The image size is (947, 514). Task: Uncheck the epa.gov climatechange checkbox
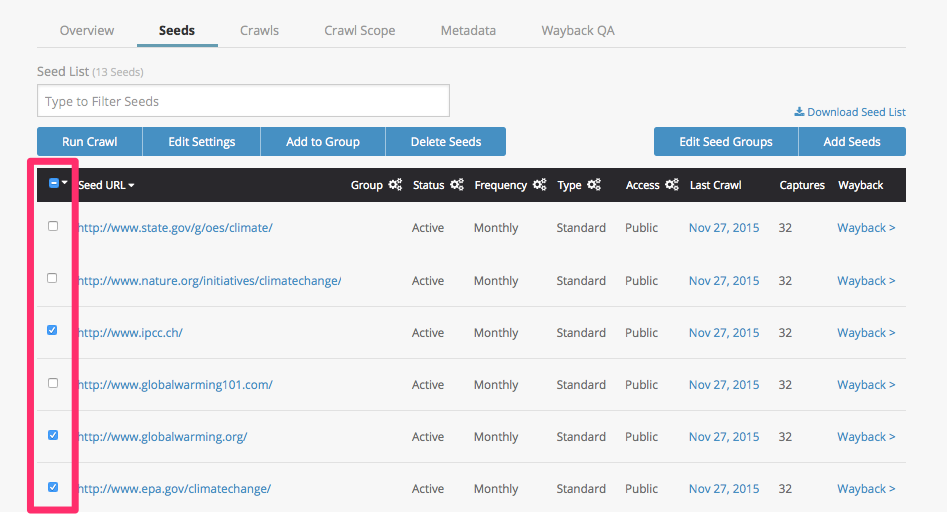53,488
